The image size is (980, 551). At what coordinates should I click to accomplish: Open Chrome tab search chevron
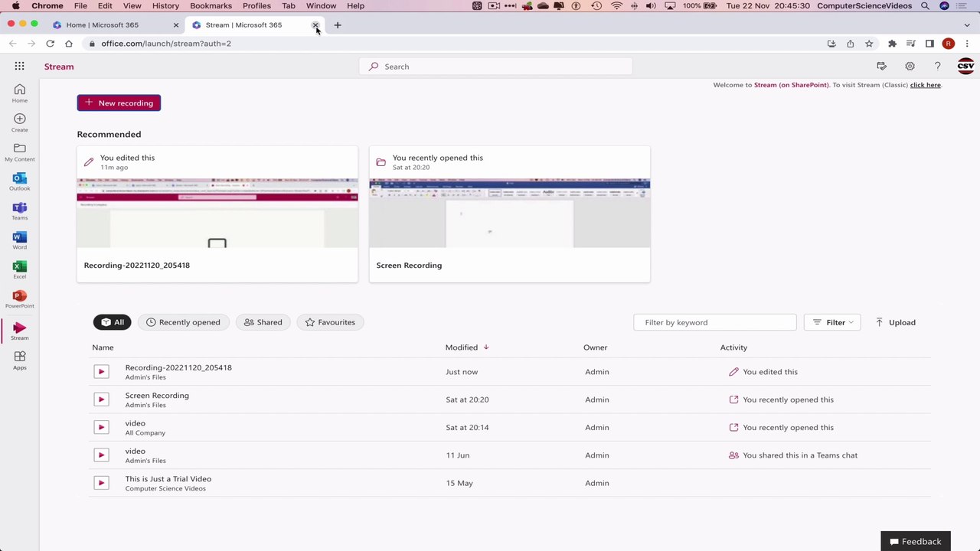pos(967,25)
